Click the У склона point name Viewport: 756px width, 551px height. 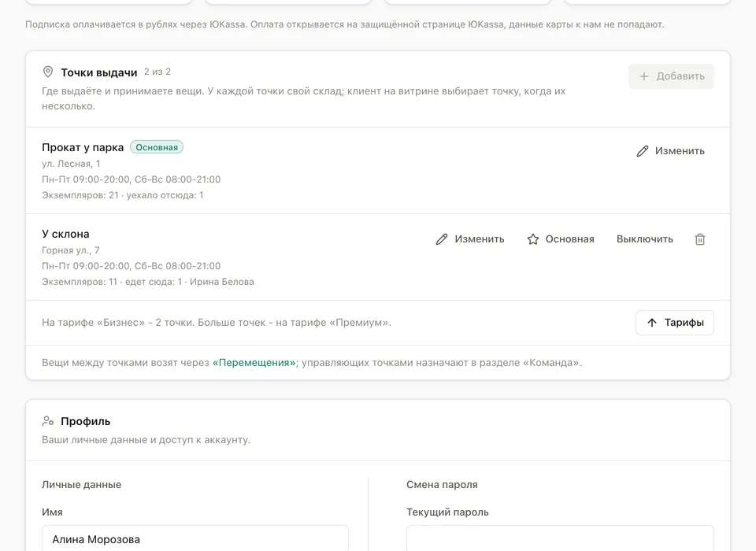[x=65, y=235]
